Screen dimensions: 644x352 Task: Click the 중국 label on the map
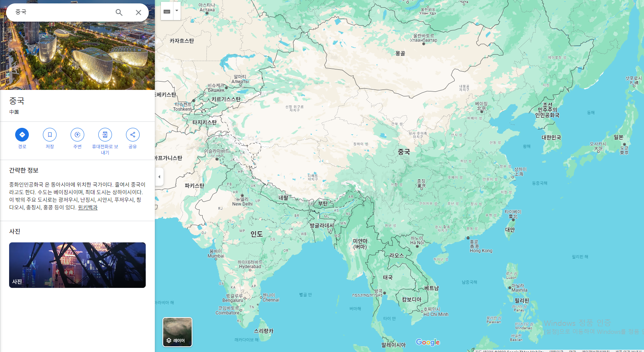coord(404,152)
